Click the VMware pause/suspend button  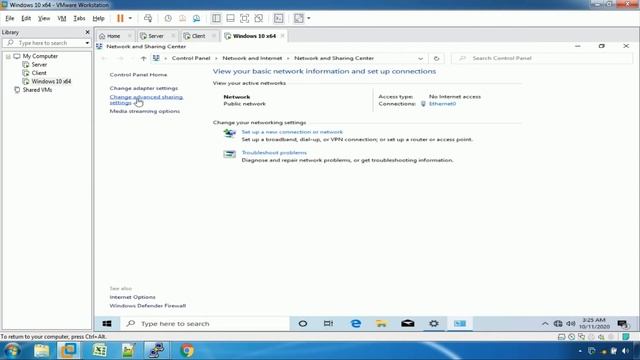coord(120,18)
